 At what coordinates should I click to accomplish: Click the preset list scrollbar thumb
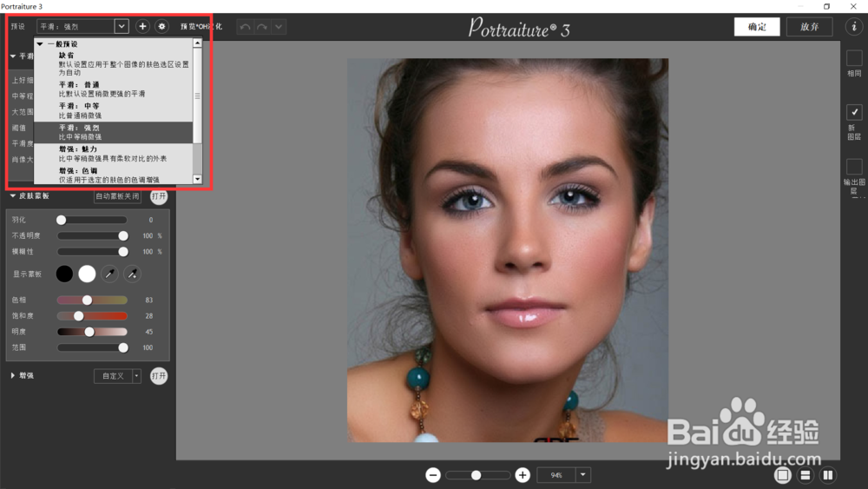click(x=197, y=96)
